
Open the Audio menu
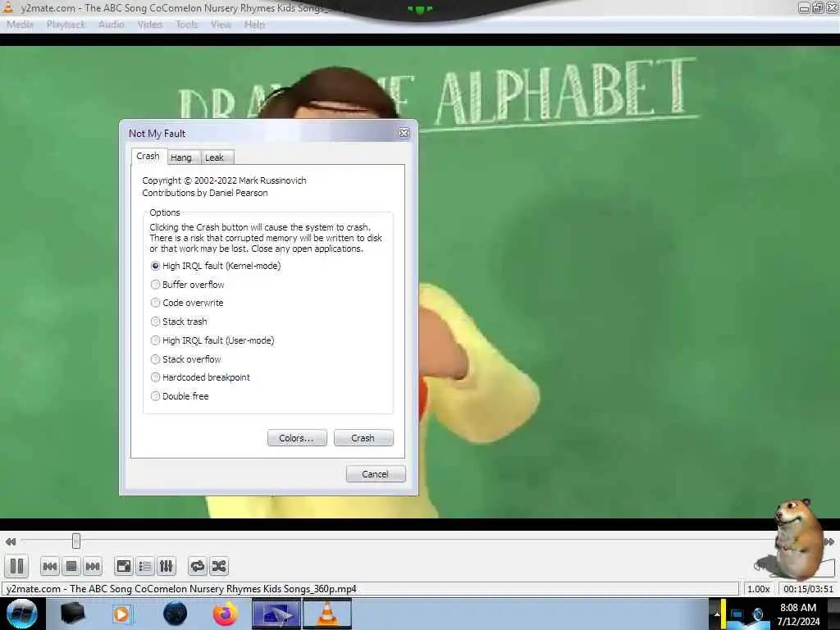point(111,24)
